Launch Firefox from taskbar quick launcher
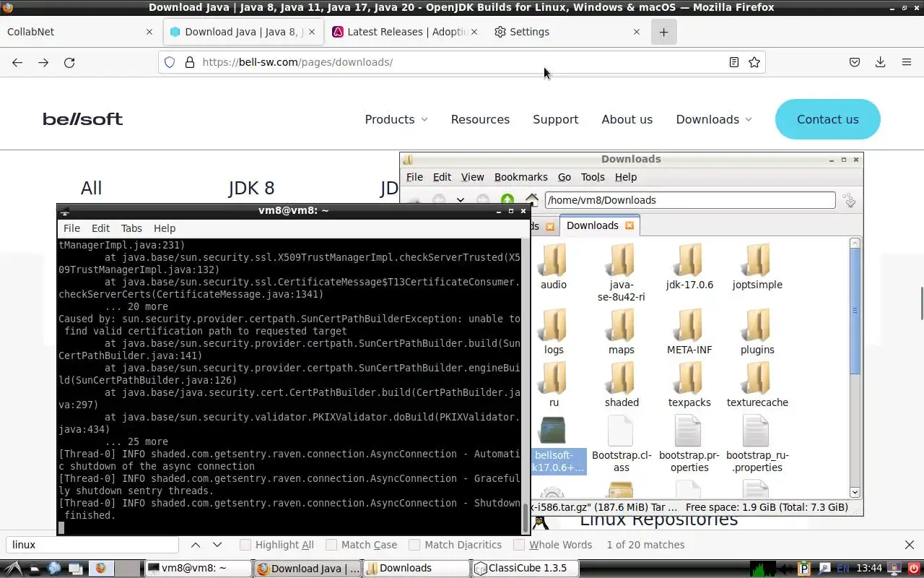Viewport: 924px width, 578px height. pos(100,568)
